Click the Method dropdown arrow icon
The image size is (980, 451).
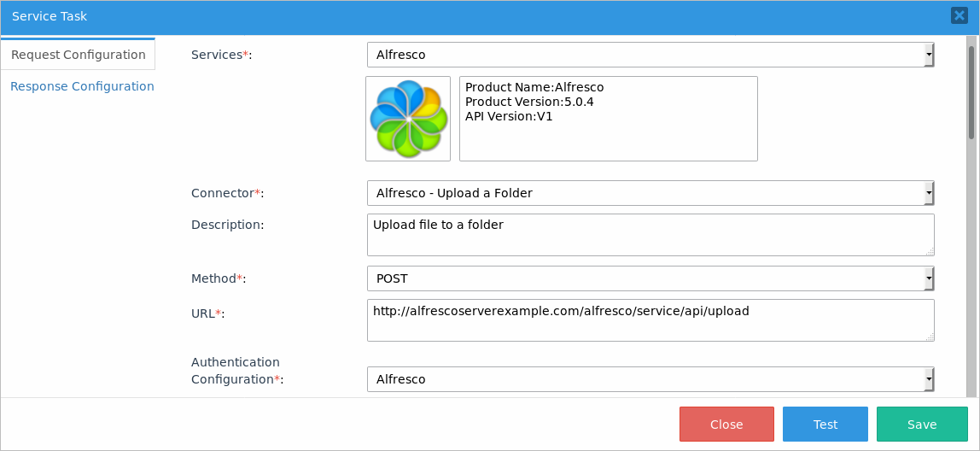[x=928, y=279]
